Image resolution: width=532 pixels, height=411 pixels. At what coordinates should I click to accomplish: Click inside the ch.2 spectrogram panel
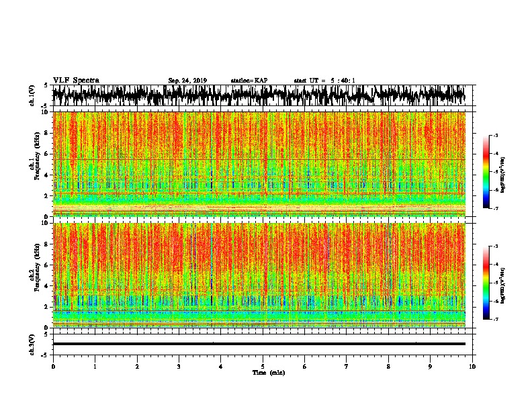tap(259, 275)
